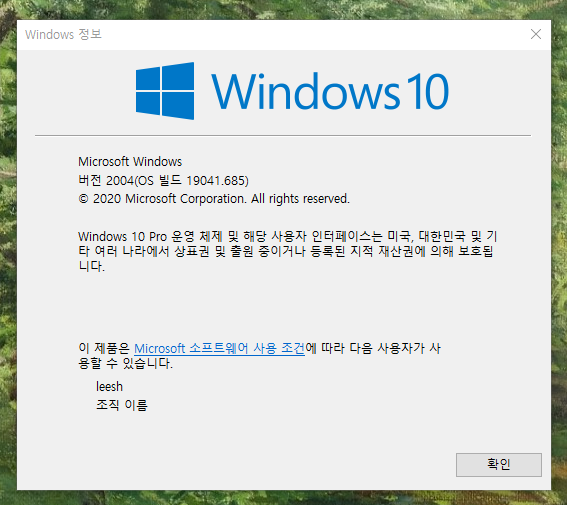The width and height of the screenshot is (567, 505).
Task: Click the 조직 이름 label
Action: tap(122, 405)
